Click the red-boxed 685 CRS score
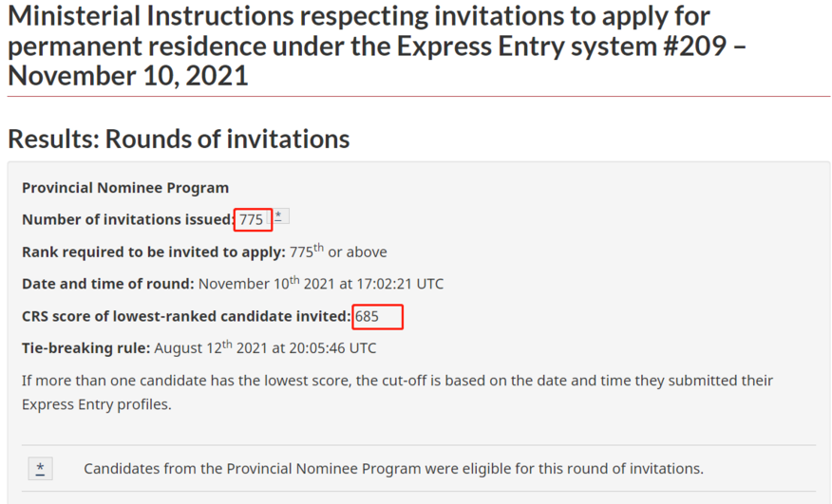The image size is (832, 504). click(x=377, y=317)
